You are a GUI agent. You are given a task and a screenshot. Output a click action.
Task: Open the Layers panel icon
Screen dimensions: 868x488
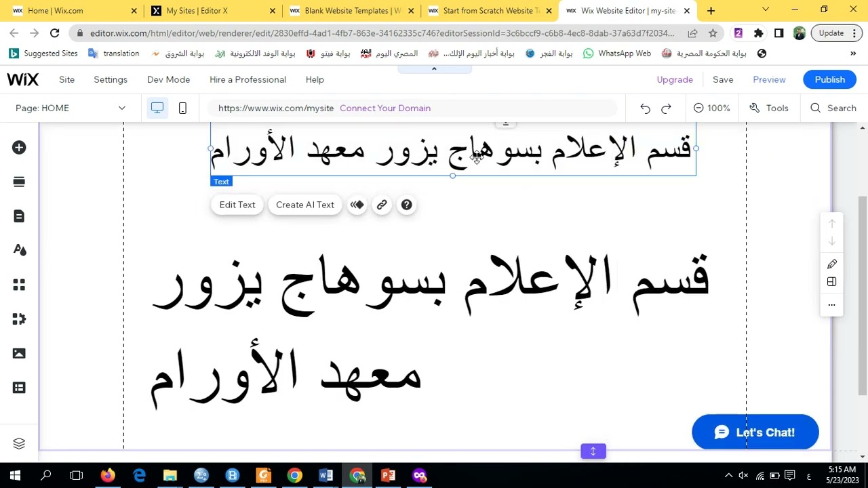coord(19,443)
